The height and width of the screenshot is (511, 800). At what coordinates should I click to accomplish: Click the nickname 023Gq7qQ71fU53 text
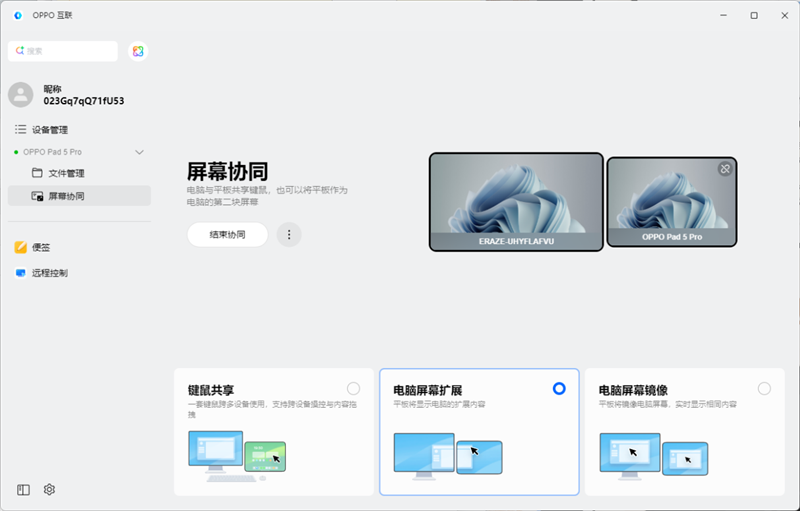[x=84, y=101]
